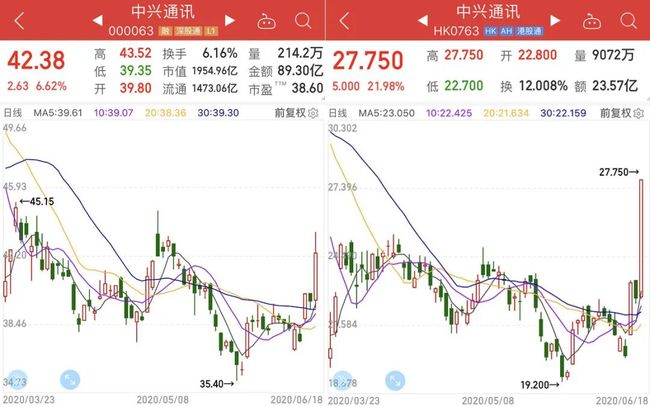This screenshot has width=650, height=407.
Task: Go back from the HK0763 stock page
Action: (344, 21)
